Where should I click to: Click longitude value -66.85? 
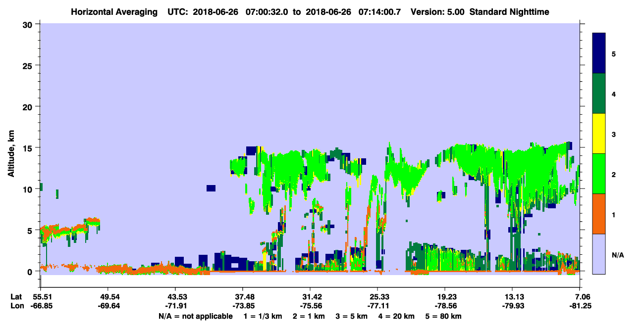41,306
